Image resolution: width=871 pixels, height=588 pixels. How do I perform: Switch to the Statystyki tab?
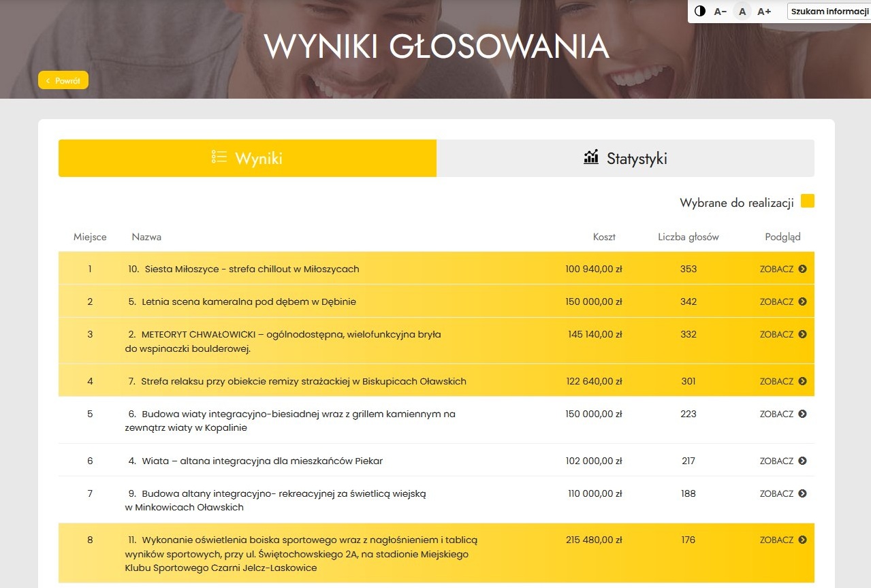[625, 159]
